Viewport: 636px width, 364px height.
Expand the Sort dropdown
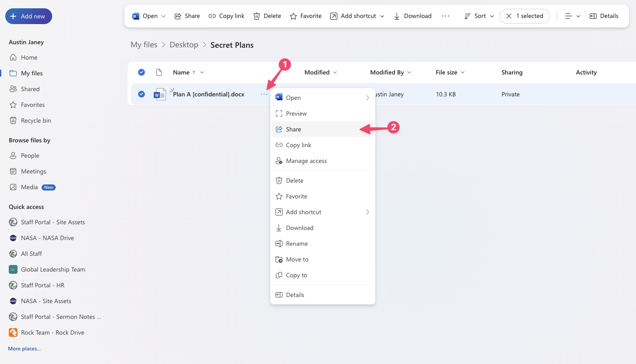pos(479,16)
